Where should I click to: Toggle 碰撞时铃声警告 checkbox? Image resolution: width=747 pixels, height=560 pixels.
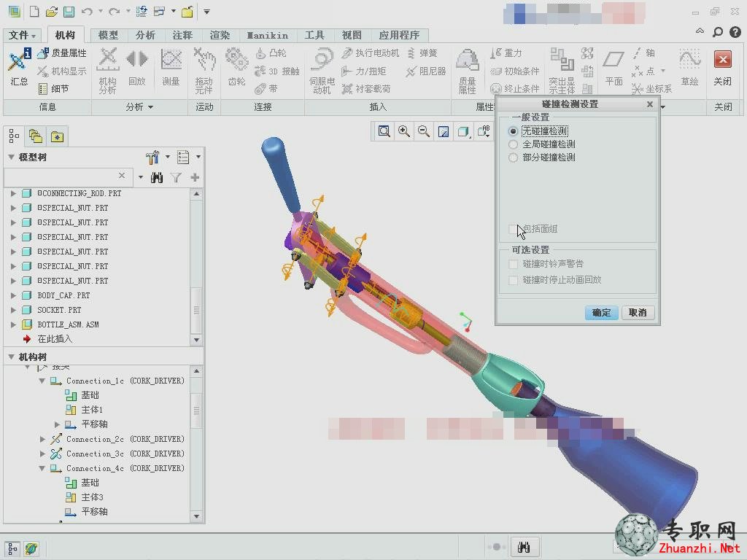513,264
